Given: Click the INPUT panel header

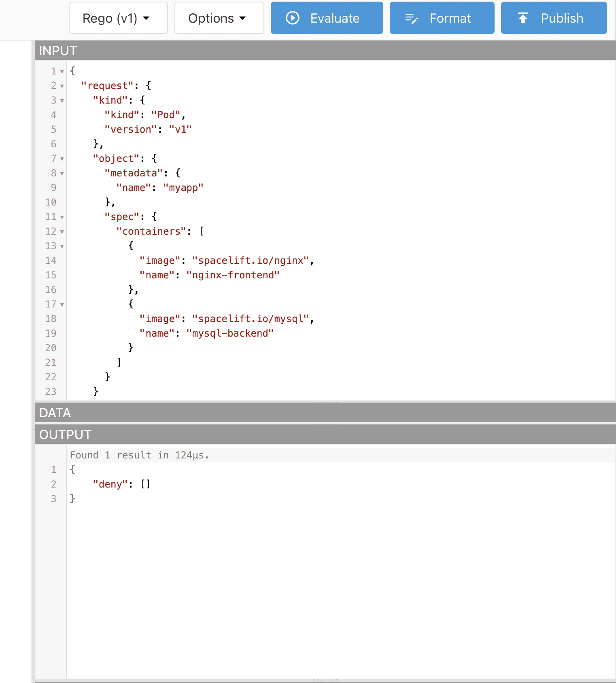Looking at the screenshot, I should pos(58,51).
